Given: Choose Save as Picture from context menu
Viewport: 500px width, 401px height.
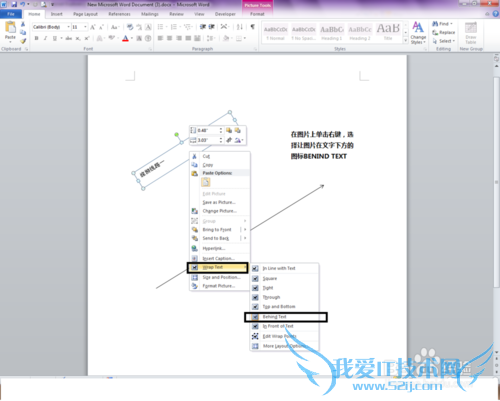Looking at the screenshot, I should [219, 202].
